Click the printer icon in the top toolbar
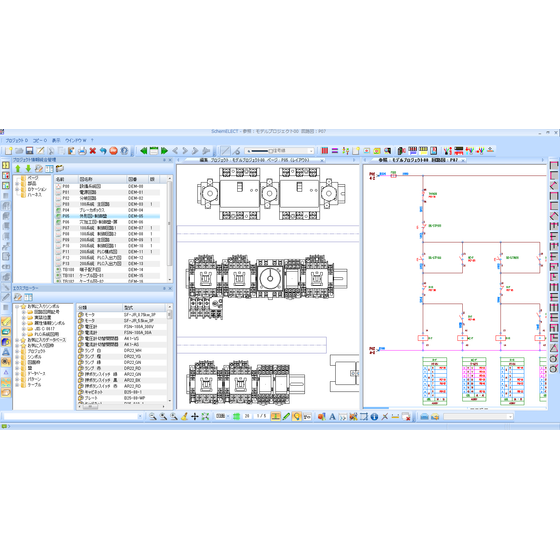The image size is (560, 560). [x=82, y=151]
